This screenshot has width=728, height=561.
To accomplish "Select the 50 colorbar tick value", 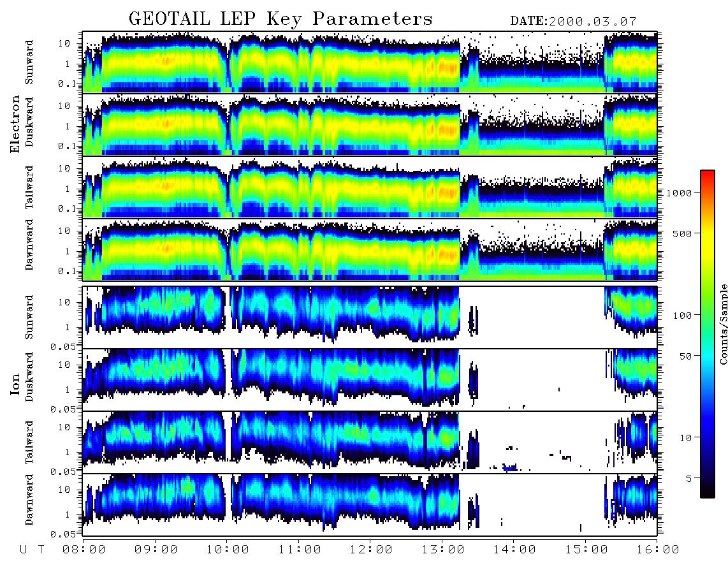I will pyautogui.click(x=685, y=356).
